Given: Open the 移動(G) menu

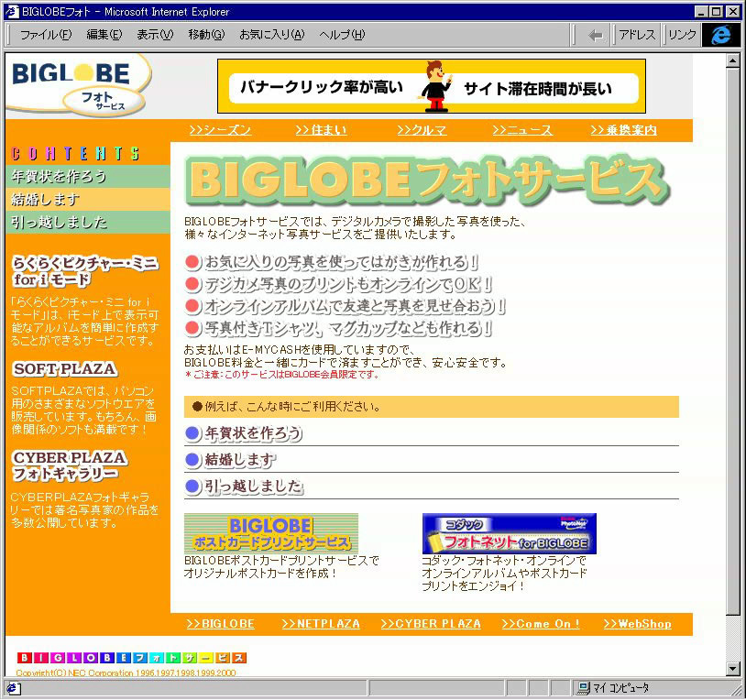Looking at the screenshot, I should pyautogui.click(x=206, y=35).
